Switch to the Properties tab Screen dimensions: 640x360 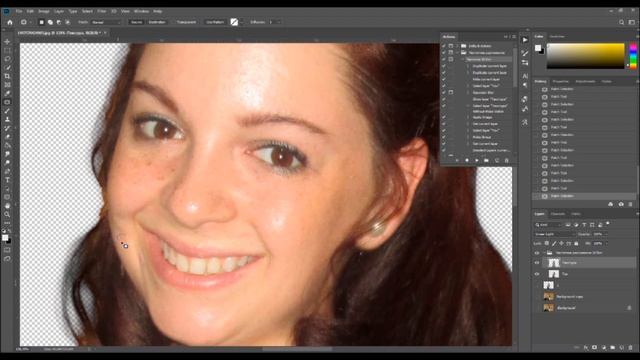(x=561, y=82)
